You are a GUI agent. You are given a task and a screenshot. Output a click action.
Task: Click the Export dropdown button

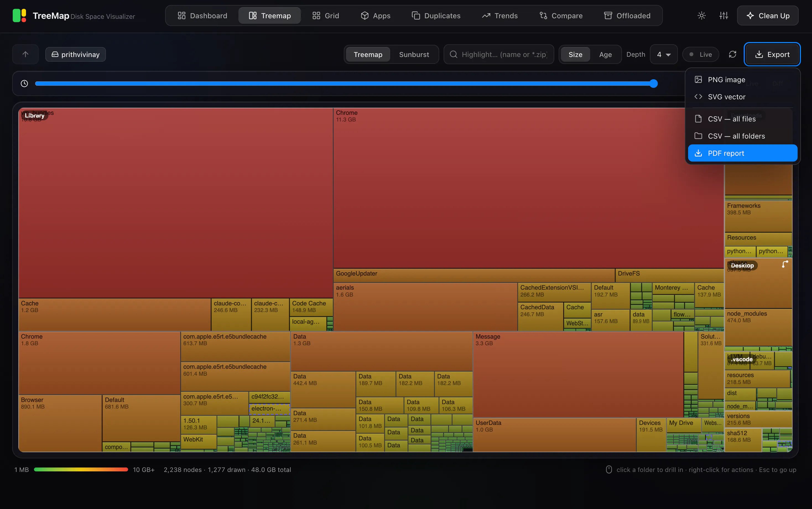772,54
